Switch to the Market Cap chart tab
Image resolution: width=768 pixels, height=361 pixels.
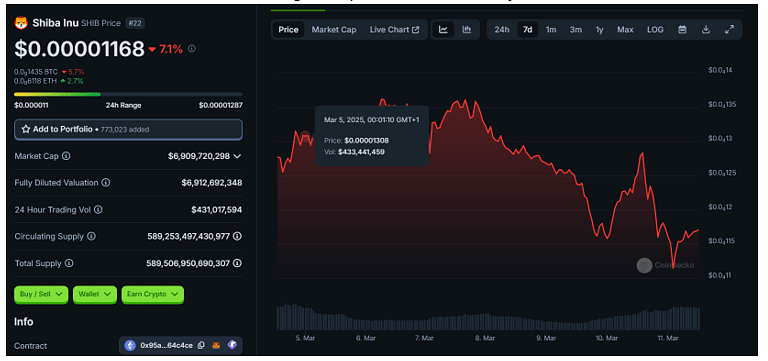[334, 29]
